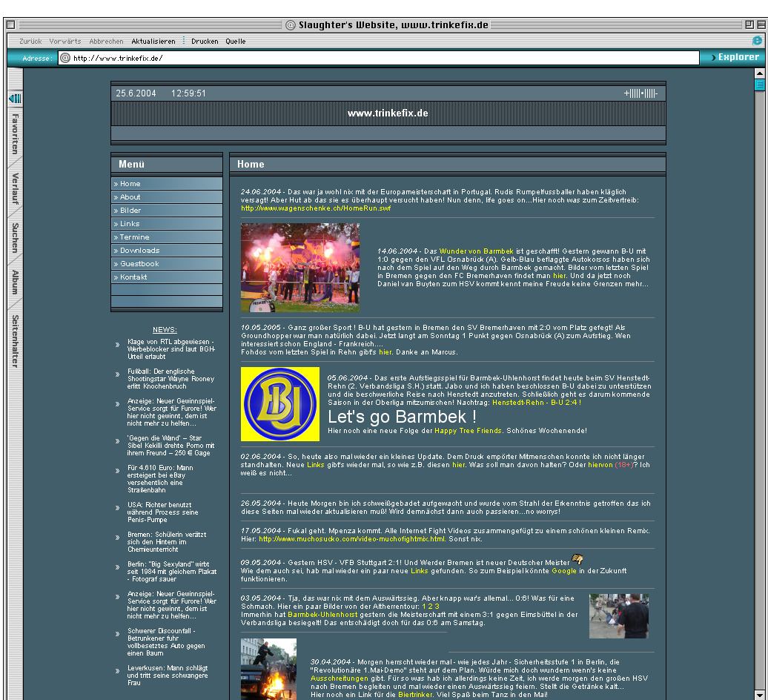
Task: Open the Album sidebar tab
Action: click(15, 283)
